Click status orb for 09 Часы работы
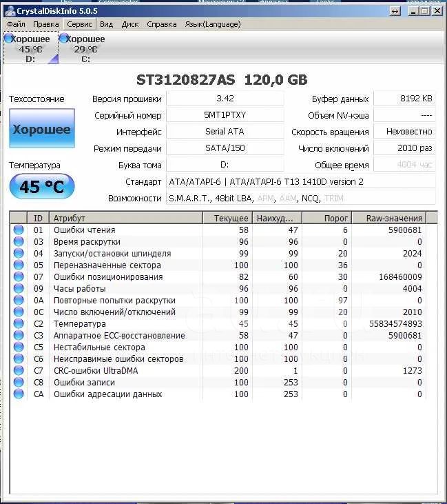The image size is (447, 504). tap(19, 288)
